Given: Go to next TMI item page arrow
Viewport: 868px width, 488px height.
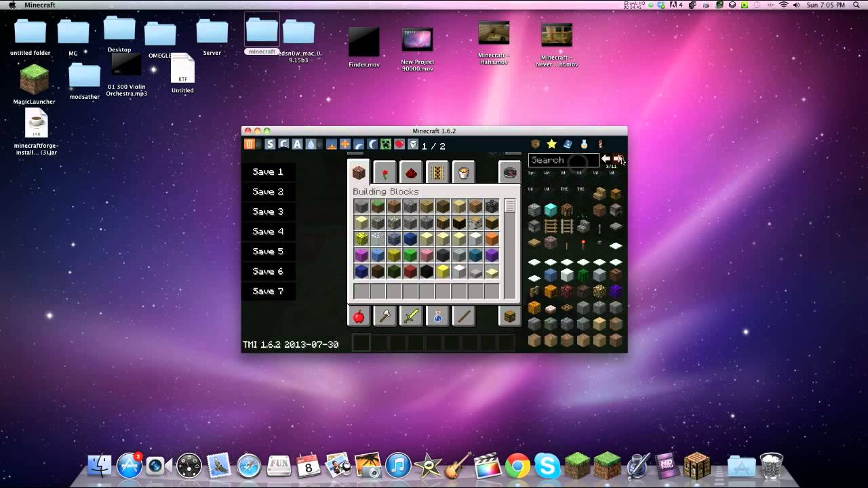Looking at the screenshot, I should [618, 159].
